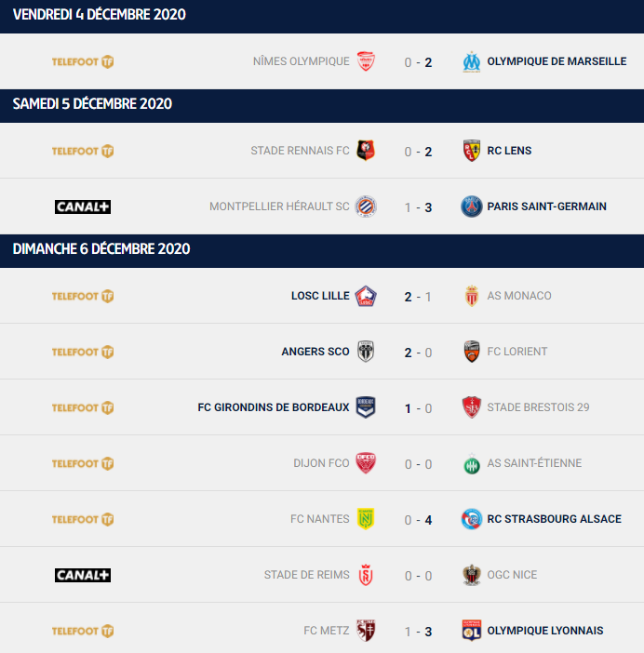Open the RC Strasbourg Alsace team link
The image size is (644, 653).
tap(554, 519)
